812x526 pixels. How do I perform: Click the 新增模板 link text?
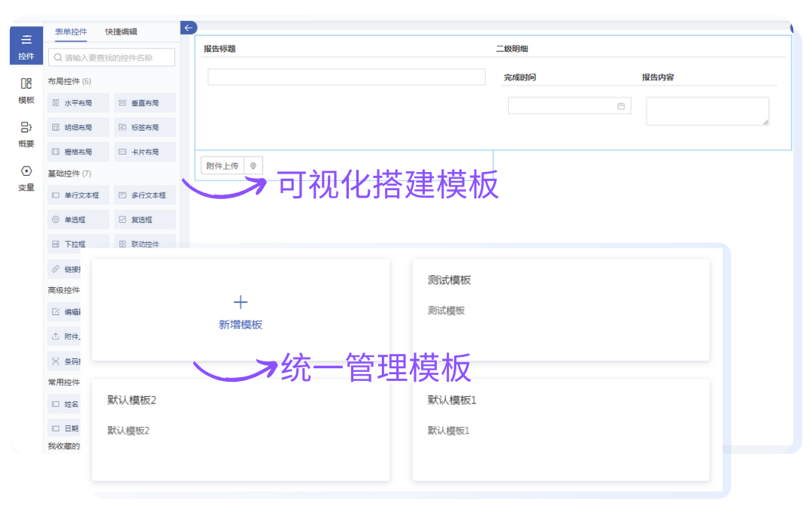pos(241,325)
